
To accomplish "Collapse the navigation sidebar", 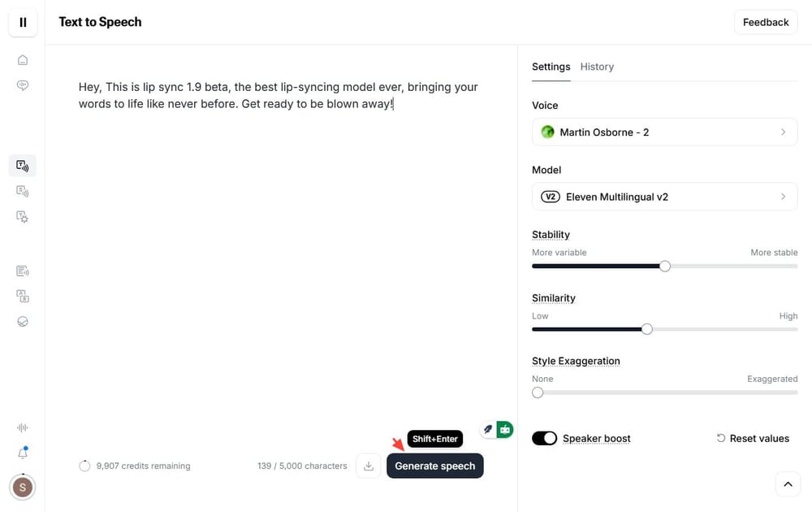I will coord(22,22).
